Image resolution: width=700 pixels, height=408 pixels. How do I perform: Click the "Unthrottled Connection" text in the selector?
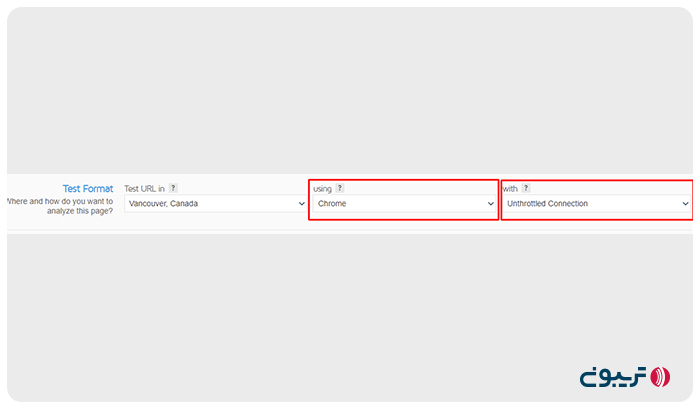point(547,204)
